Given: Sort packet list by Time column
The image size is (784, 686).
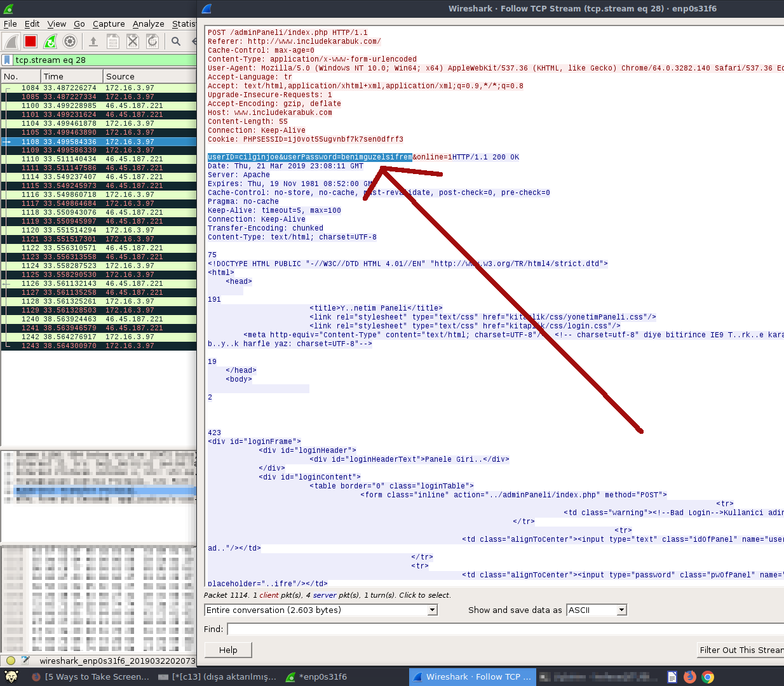Looking at the screenshot, I should [x=72, y=76].
